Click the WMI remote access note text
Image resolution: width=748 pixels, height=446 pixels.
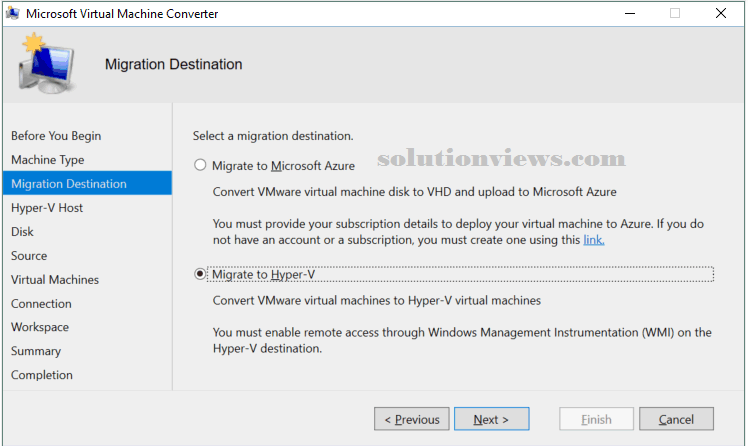tap(462, 340)
